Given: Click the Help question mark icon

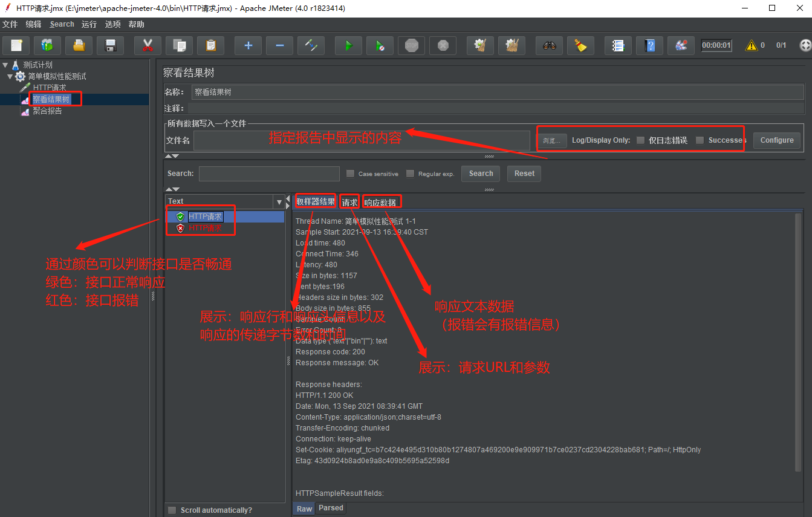Looking at the screenshot, I should pos(649,45).
